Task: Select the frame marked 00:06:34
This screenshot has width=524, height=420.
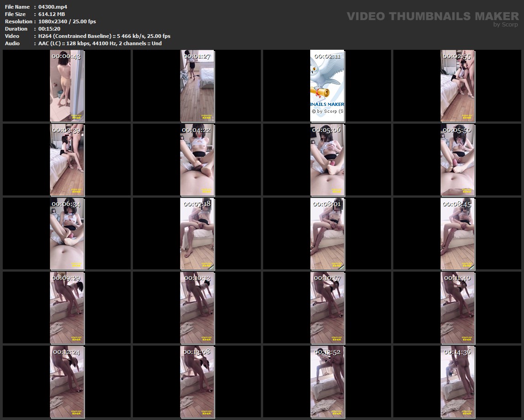Action: 67,234
